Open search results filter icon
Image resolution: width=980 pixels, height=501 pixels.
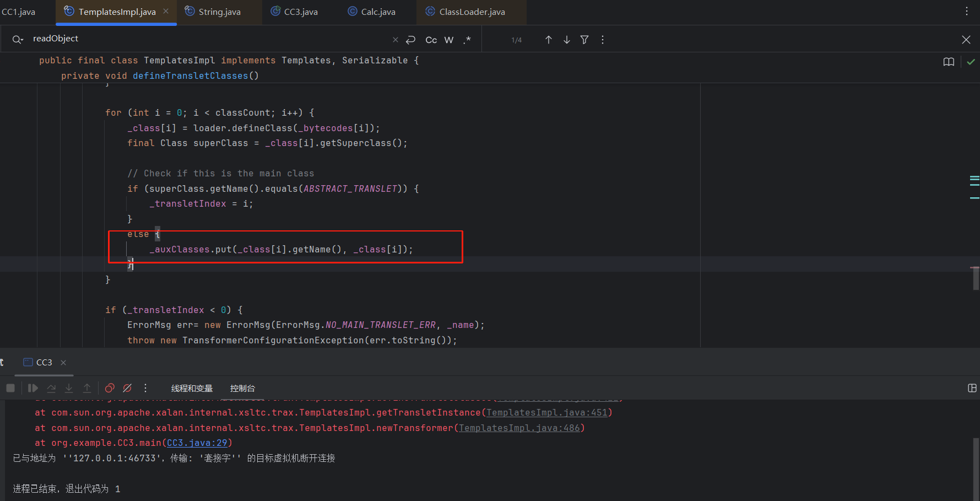pos(584,40)
